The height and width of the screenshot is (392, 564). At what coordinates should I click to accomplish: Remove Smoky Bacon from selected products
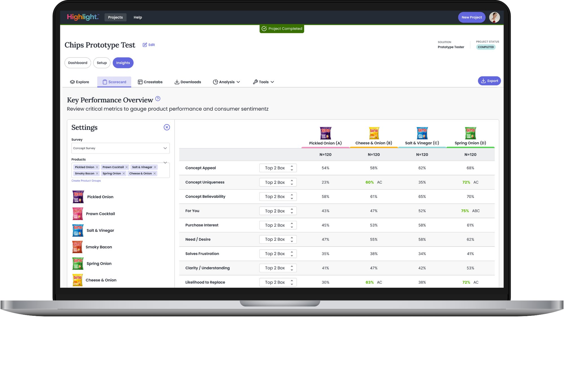coord(97,173)
